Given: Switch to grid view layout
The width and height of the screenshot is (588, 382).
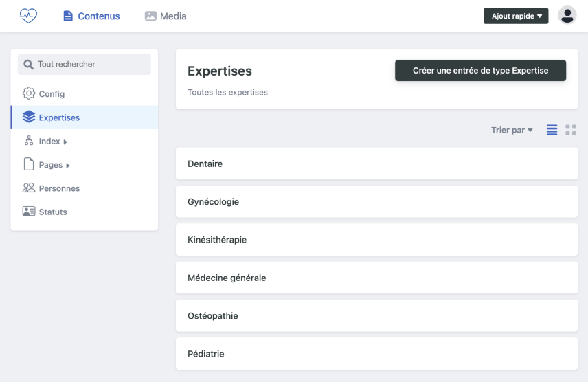Looking at the screenshot, I should coord(571,130).
